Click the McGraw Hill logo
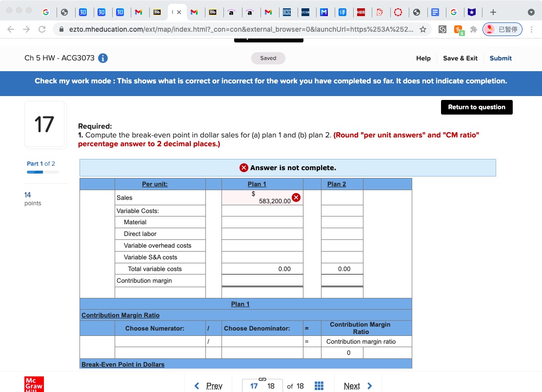The height and width of the screenshot is (392, 542). (34, 384)
